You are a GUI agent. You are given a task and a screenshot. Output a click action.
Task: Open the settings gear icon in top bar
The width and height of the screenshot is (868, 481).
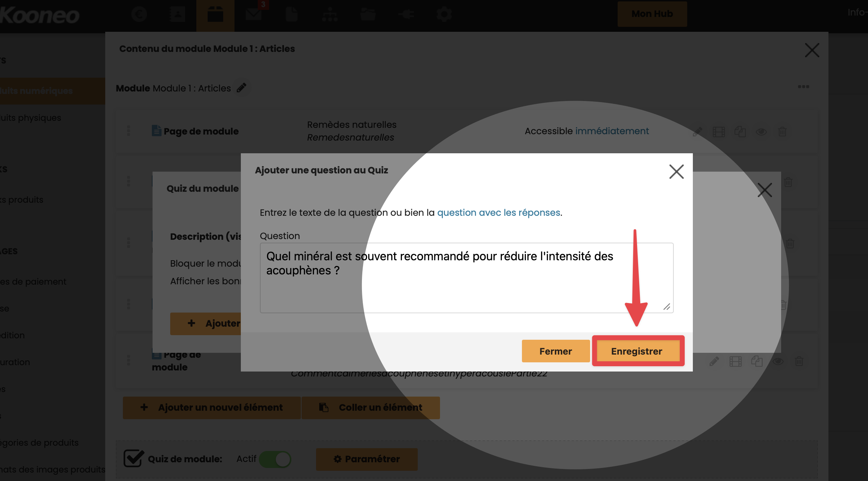pos(444,14)
